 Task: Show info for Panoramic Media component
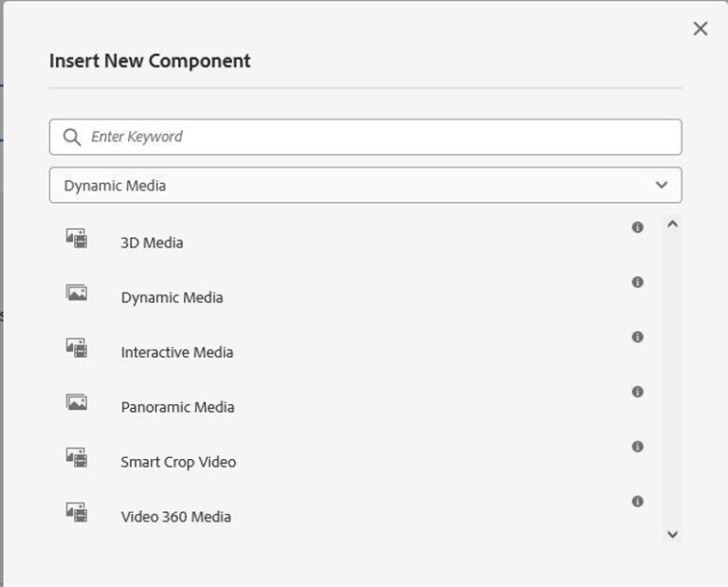click(637, 392)
